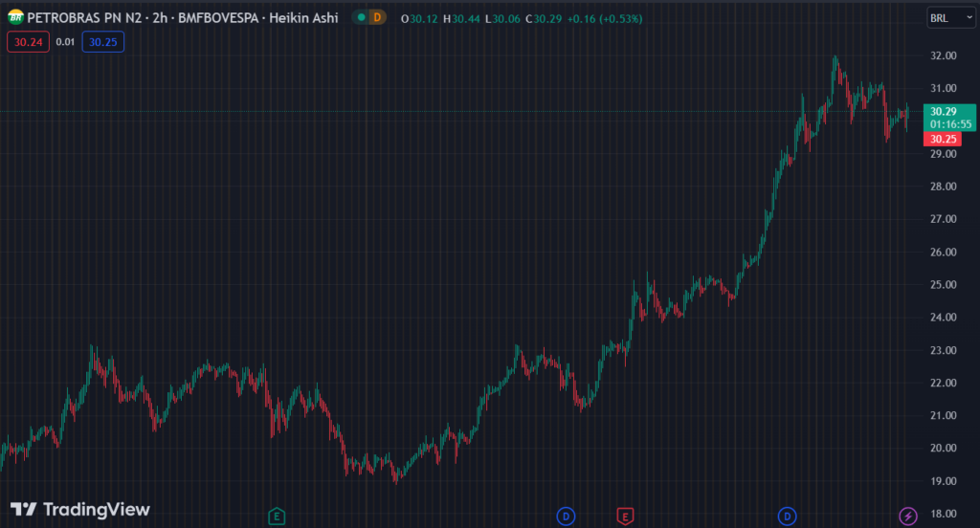Click the H30.44 high value
Screen dimensions: 980x528
[461, 19]
